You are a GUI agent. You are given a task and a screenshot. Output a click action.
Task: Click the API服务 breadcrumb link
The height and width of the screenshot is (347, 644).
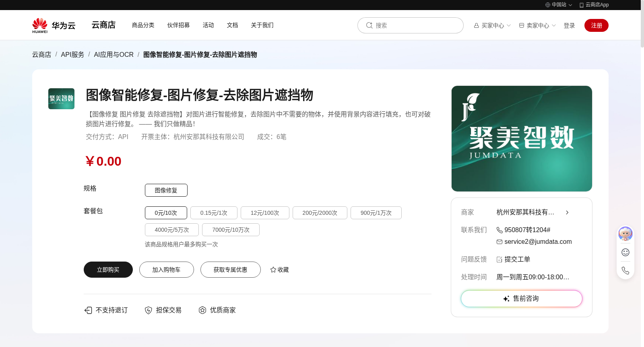coord(73,54)
